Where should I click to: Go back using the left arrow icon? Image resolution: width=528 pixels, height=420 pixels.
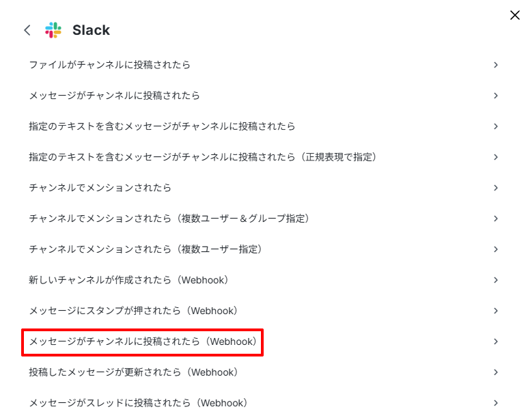point(27,30)
